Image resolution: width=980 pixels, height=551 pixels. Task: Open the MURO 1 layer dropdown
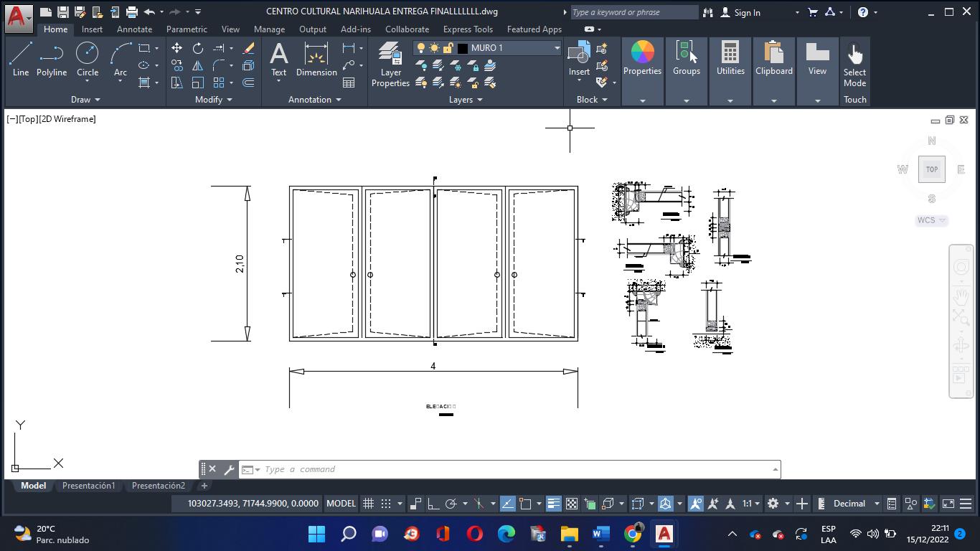pyautogui.click(x=557, y=48)
